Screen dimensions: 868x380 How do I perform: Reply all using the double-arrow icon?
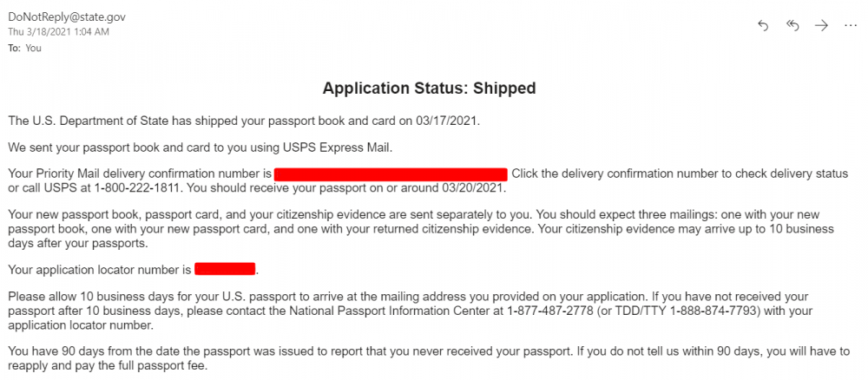pyautogui.click(x=792, y=25)
